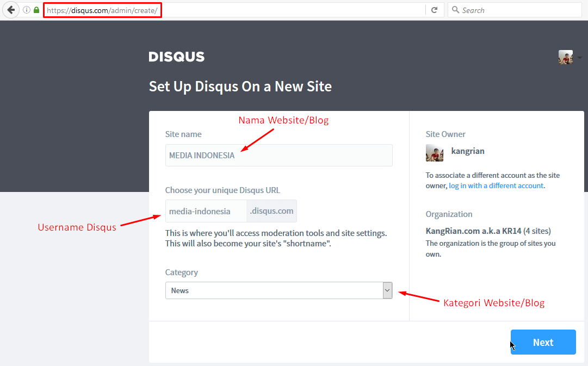Click the browser address bar URL

coord(102,10)
